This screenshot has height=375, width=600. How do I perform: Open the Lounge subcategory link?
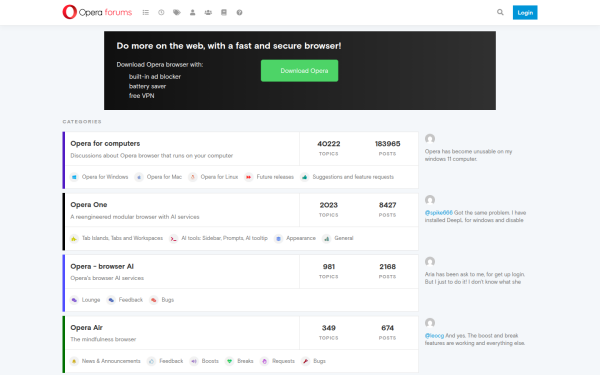pos(91,300)
